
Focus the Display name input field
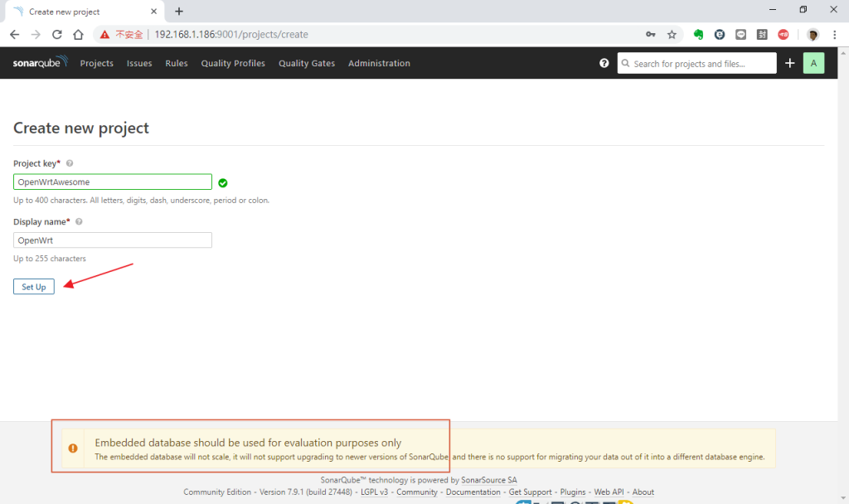click(x=113, y=240)
